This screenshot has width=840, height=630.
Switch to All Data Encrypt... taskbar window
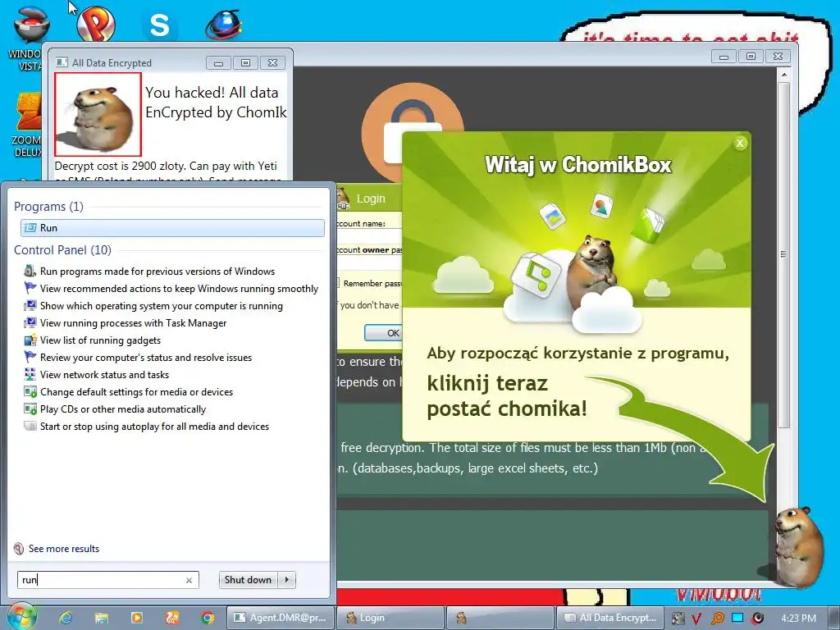point(610,618)
